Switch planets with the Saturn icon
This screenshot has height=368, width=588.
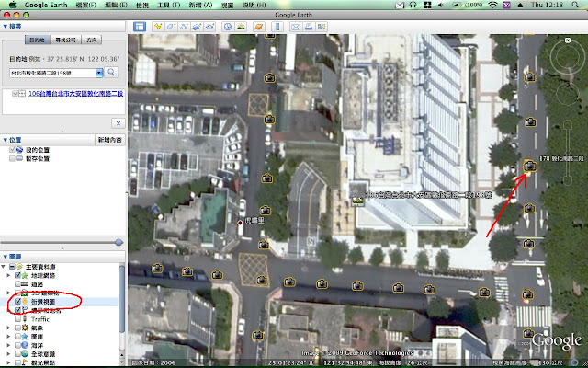(x=259, y=27)
